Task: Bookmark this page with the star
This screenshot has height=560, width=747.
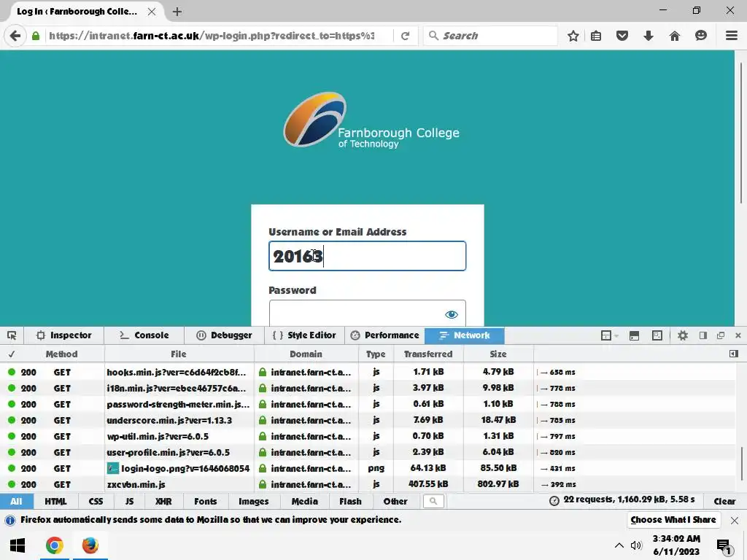Action: click(x=573, y=36)
